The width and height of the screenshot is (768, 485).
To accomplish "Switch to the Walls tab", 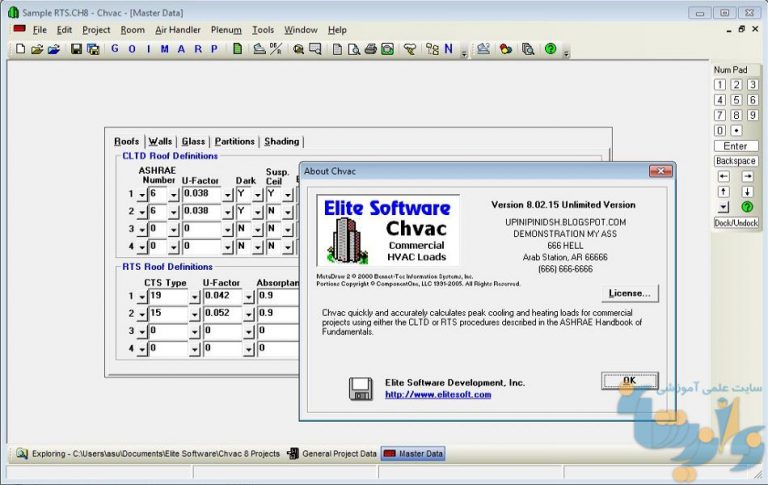I will pos(160,142).
